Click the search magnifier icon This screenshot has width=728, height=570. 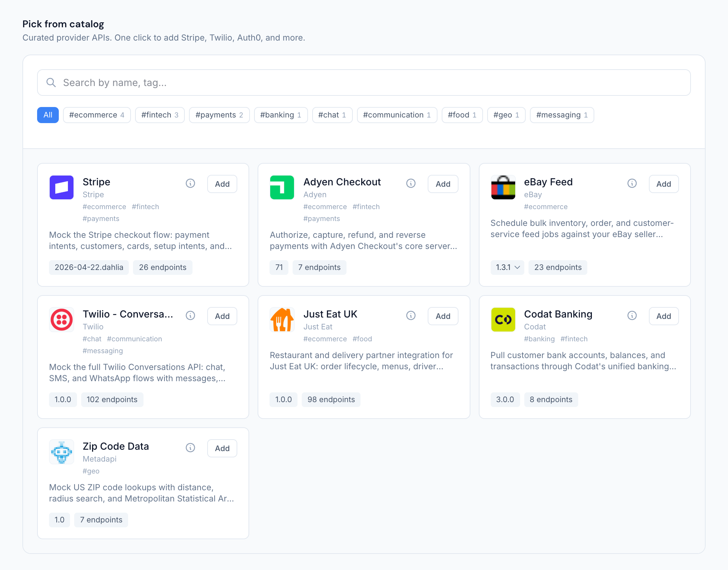tap(51, 83)
